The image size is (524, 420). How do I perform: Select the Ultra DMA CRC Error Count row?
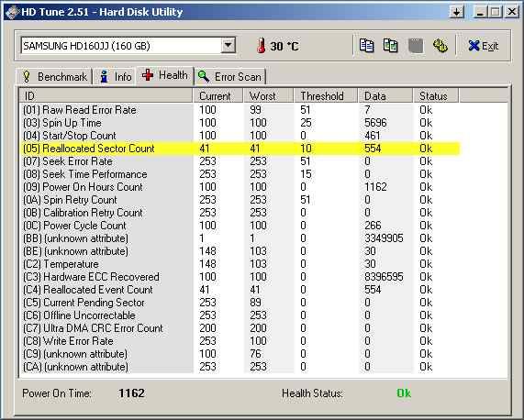pyautogui.click(x=240, y=328)
